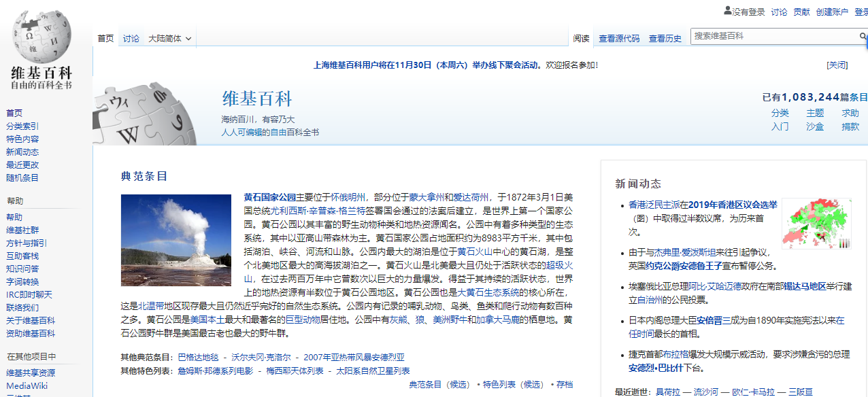868x397 pixels.
Task: Click the user icon beside 没有登录
Action: coord(727,11)
